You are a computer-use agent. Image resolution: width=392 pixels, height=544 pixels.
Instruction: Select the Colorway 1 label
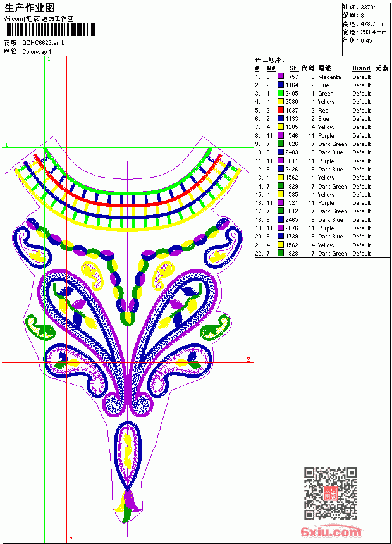[37, 52]
